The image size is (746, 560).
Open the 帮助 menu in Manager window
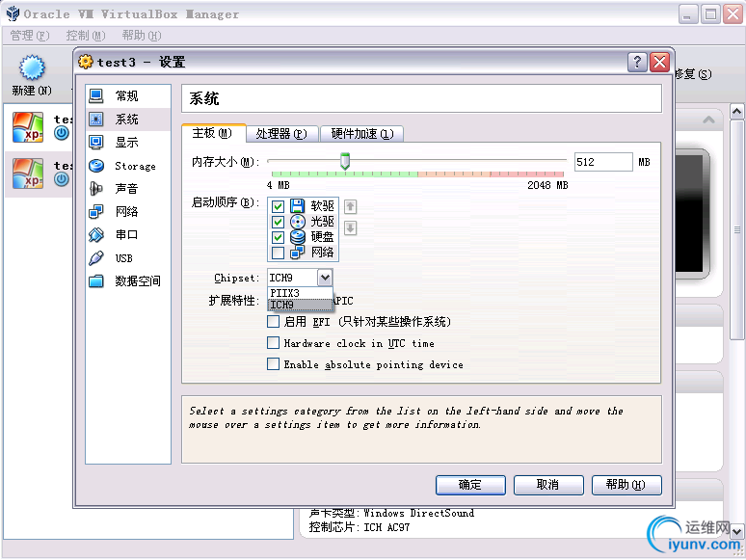click(142, 36)
